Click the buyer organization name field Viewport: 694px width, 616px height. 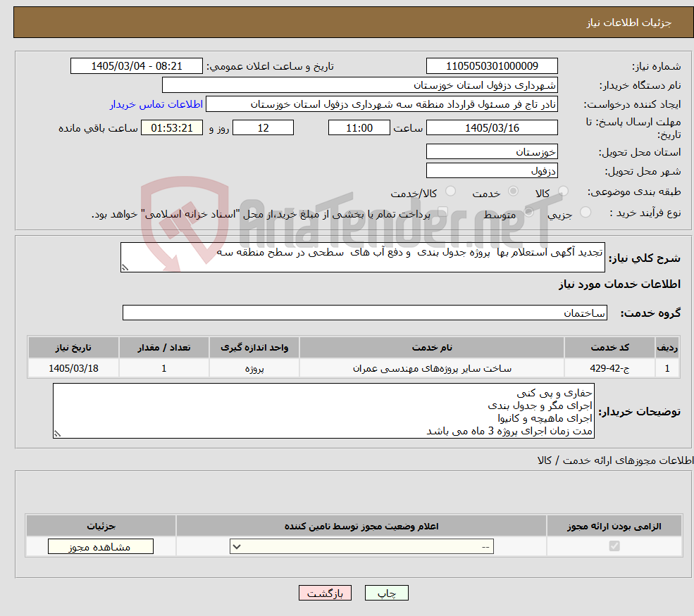(360, 85)
